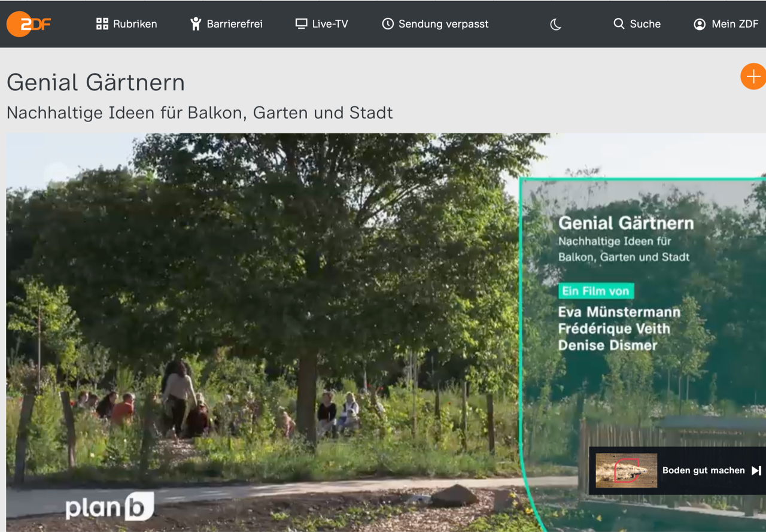This screenshot has width=766, height=532.
Task: Click the Genial Gärtnern page title
Action: [96, 83]
